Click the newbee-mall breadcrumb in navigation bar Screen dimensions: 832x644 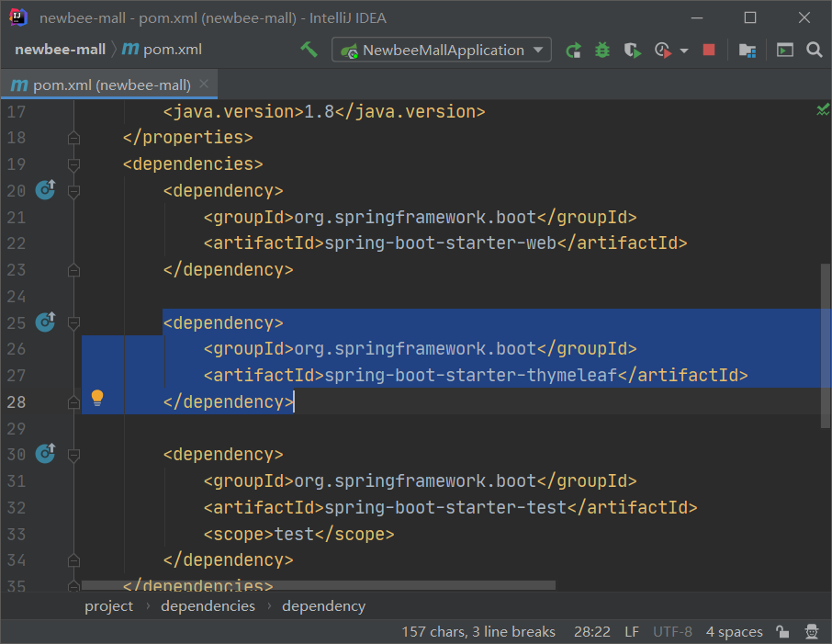click(60, 50)
